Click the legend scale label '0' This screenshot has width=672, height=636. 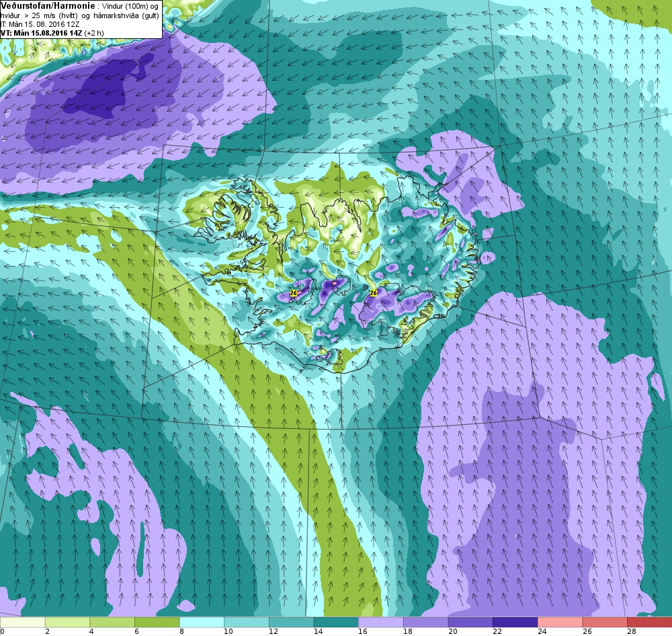pyautogui.click(x=2, y=631)
